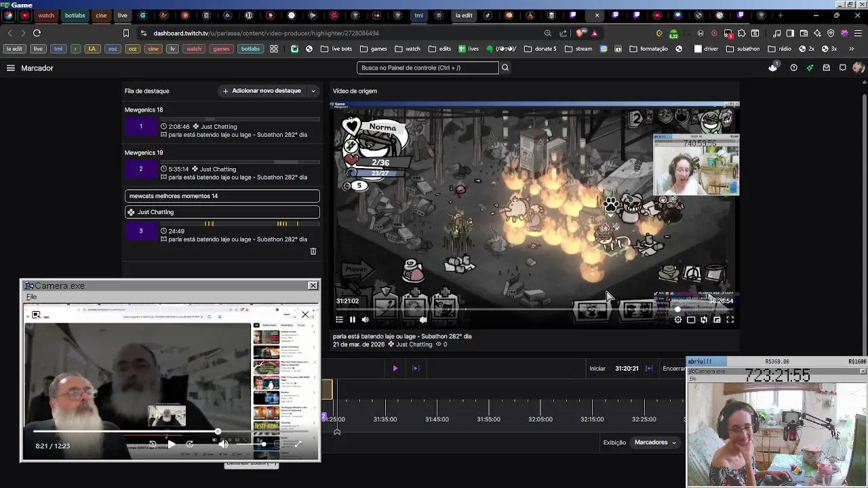
Task: Open the Twitch help question-mark icon
Action: (793, 68)
